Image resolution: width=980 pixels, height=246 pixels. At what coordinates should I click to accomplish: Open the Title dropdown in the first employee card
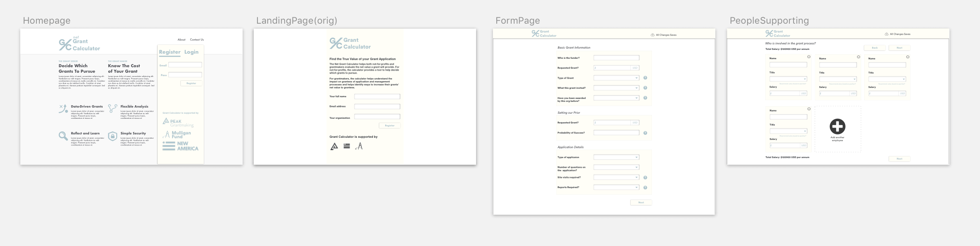(788, 79)
